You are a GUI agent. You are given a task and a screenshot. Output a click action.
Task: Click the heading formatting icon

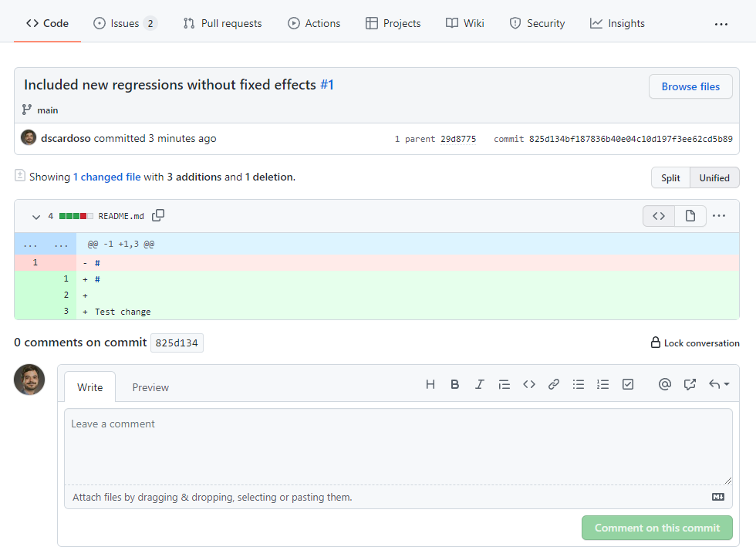click(430, 384)
